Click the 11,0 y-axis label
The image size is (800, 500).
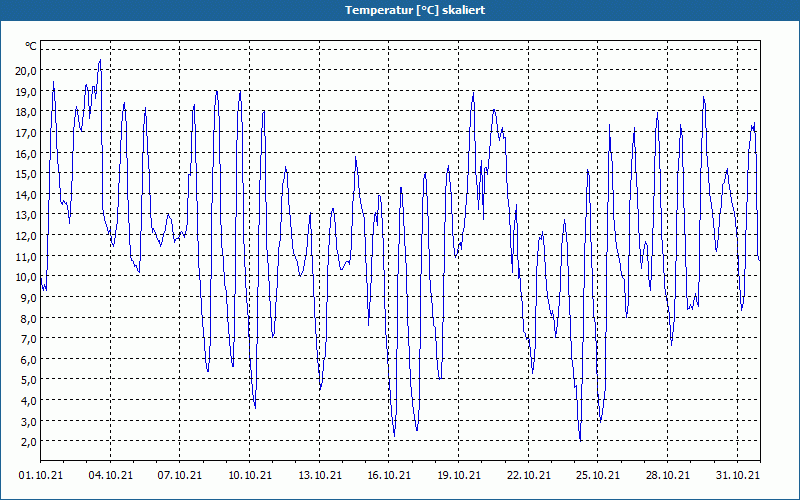click(x=26, y=257)
